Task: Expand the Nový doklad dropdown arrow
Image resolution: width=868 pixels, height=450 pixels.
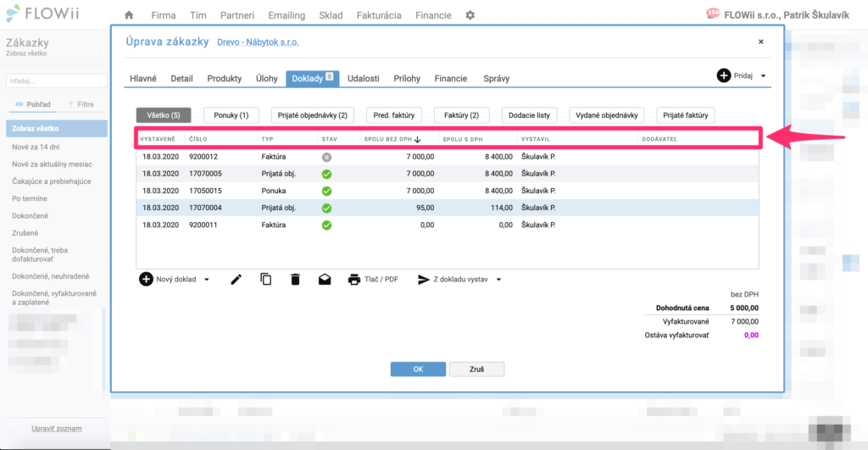Action: click(207, 280)
